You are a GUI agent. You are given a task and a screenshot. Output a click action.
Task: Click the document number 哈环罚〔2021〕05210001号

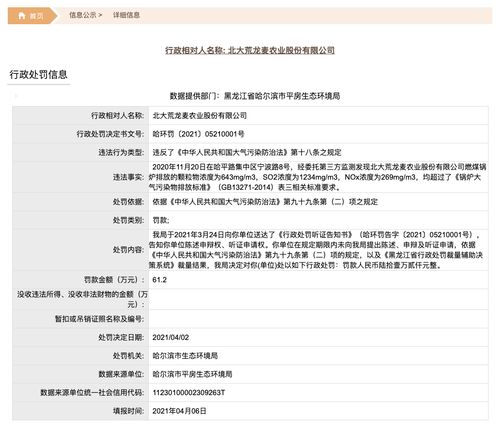[199, 134]
